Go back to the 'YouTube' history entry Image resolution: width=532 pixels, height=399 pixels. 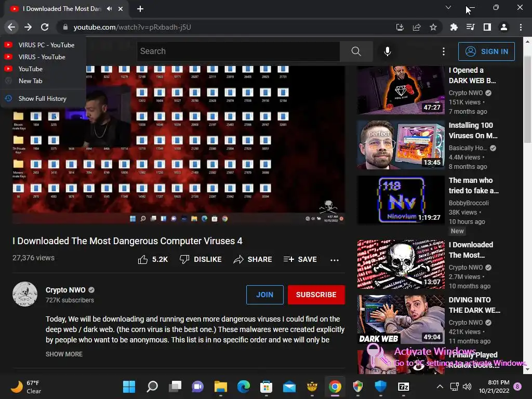click(x=43, y=69)
